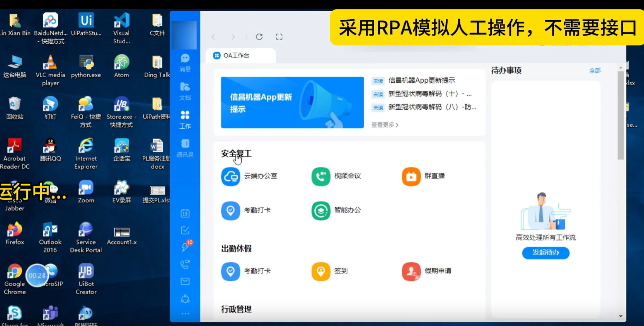The width and height of the screenshot is (644, 326).
Task: Select the Account1.x file on the desktop
Action: [x=121, y=236]
